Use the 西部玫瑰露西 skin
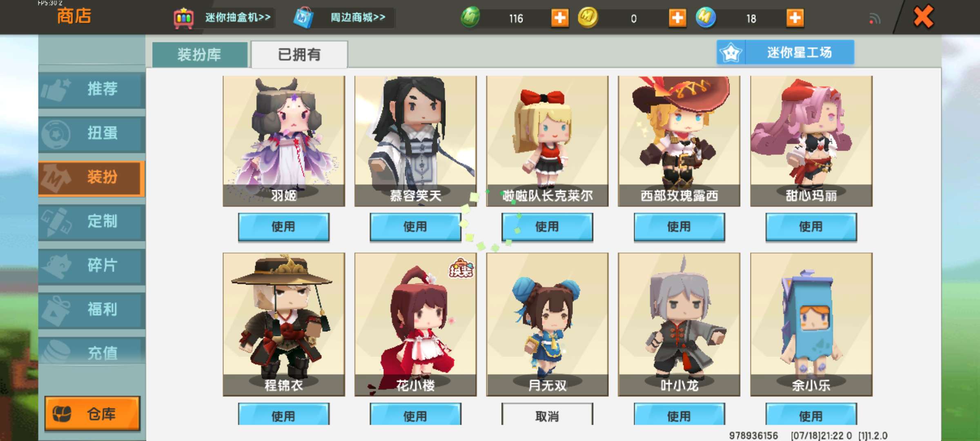The height and width of the screenshot is (441, 980). coord(679,227)
